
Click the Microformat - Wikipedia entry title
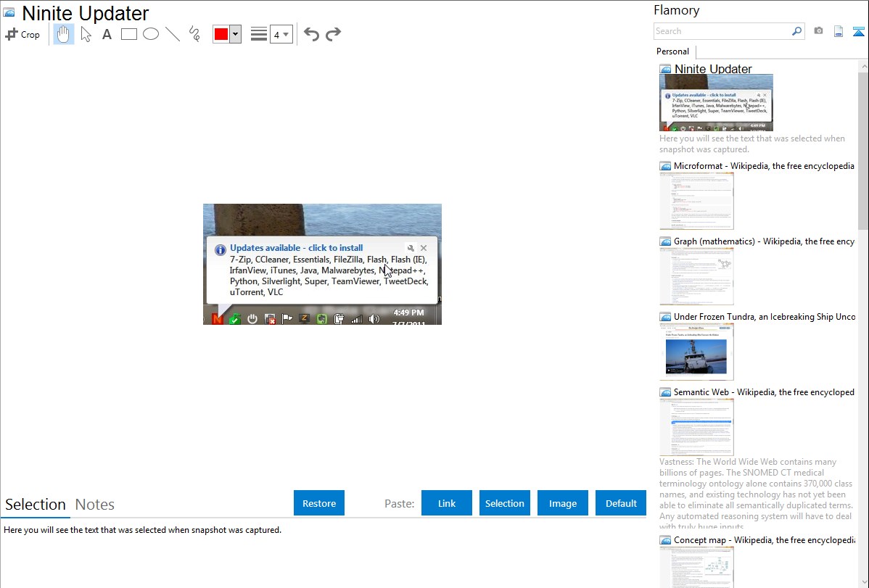(x=764, y=166)
